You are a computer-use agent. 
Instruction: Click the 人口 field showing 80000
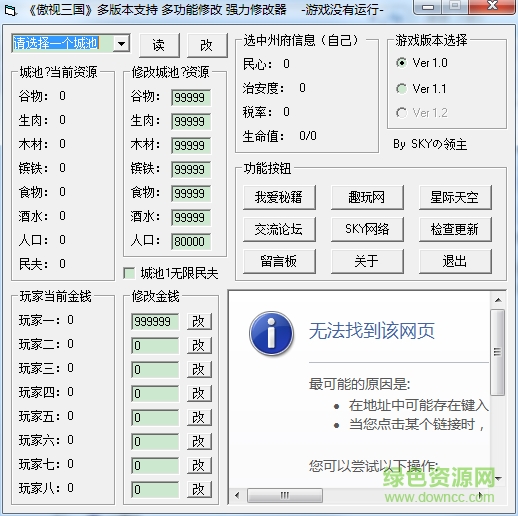(191, 241)
